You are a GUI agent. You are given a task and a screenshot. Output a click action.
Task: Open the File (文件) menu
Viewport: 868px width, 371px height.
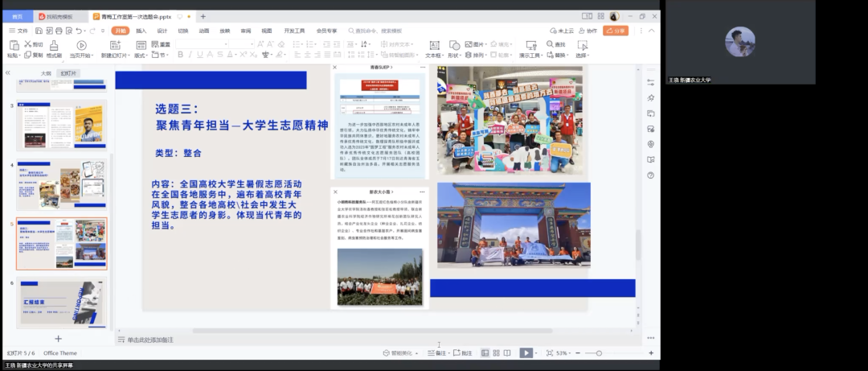point(18,31)
